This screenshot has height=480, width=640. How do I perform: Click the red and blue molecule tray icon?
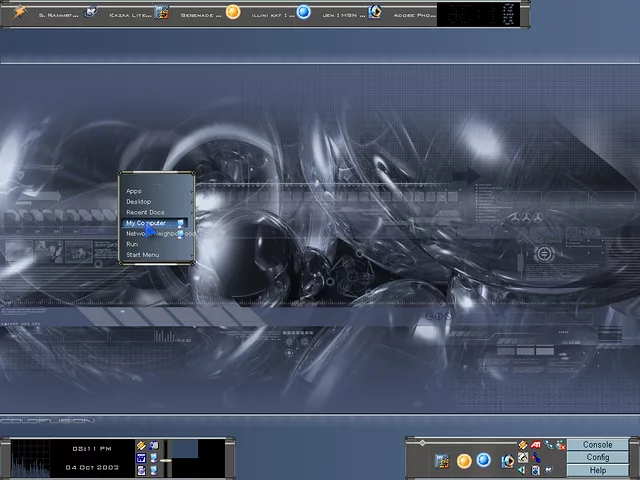tap(536, 458)
